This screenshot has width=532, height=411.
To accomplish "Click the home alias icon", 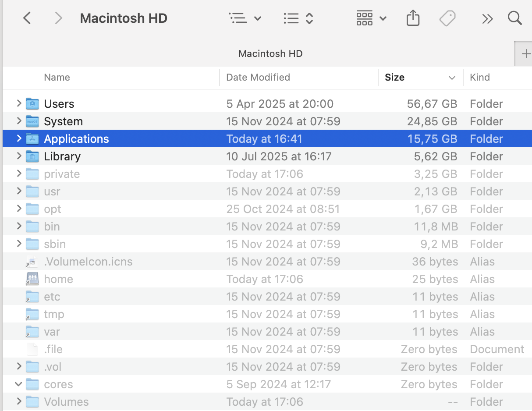I will pyautogui.click(x=32, y=279).
